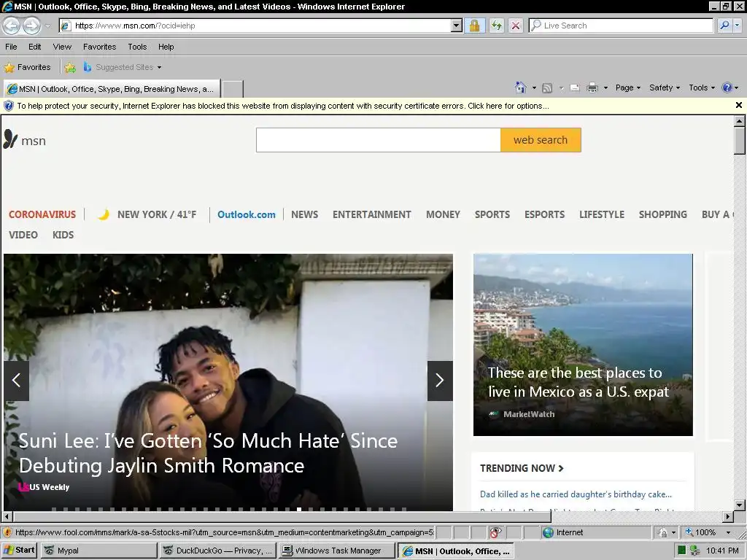Screen dimensions: 747x560
Task: Open the View menu
Action: [62, 47]
